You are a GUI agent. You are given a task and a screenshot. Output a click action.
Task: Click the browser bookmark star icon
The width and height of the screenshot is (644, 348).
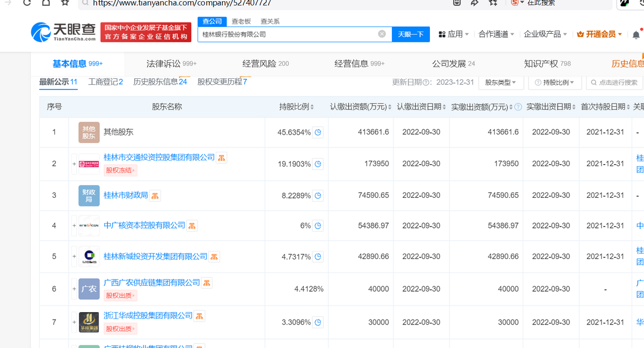(x=65, y=3)
